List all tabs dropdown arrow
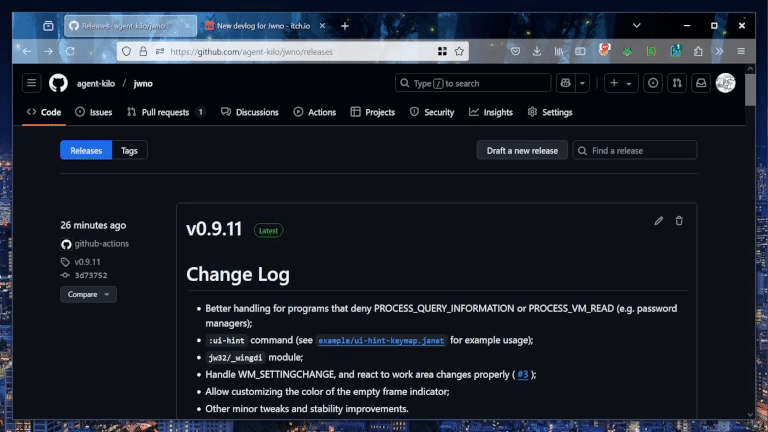 (636, 25)
